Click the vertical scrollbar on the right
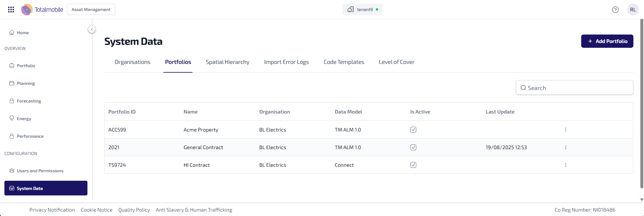 (641, 103)
